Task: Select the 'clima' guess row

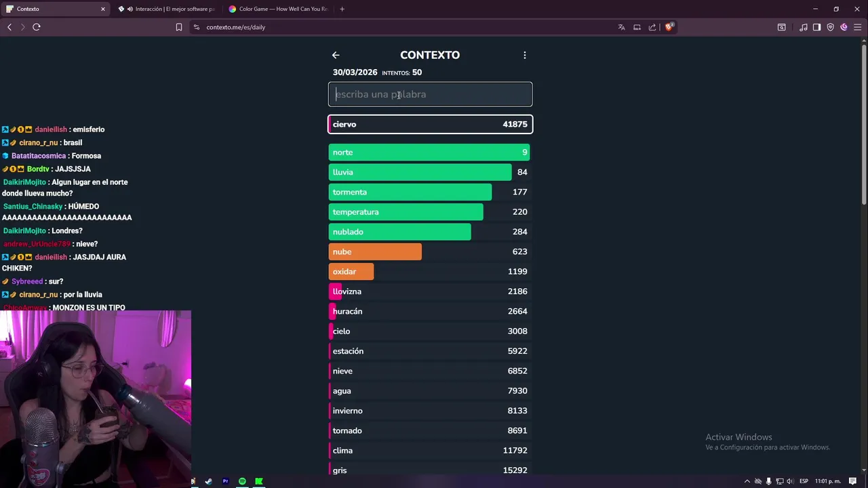Action: (x=430, y=451)
